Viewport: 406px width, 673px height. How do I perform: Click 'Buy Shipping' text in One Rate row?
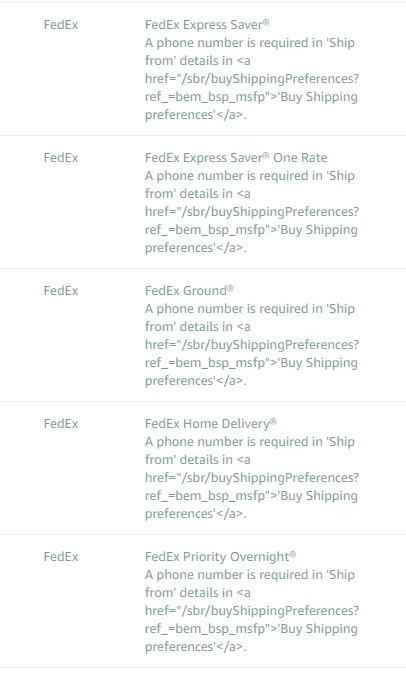(x=319, y=230)
